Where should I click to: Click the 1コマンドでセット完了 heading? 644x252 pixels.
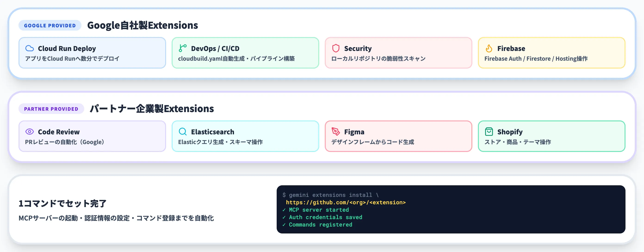pos(62,203)
